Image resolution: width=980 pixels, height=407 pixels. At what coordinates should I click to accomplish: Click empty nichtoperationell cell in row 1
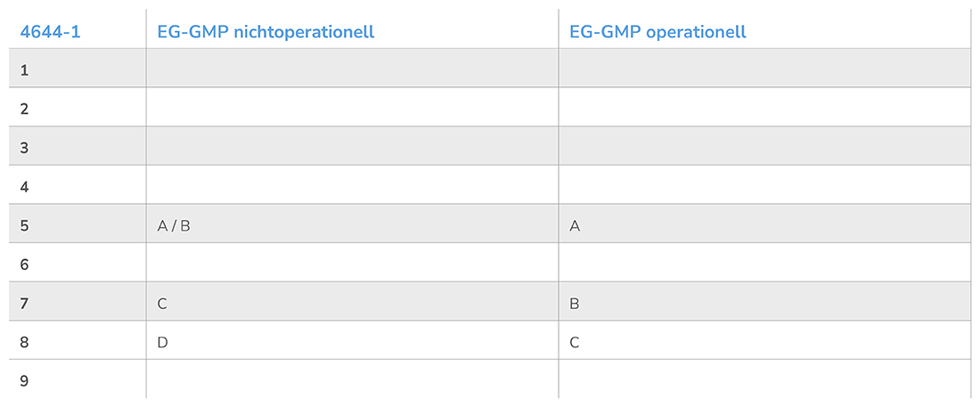pyautogui.click(x=352, y=69)
